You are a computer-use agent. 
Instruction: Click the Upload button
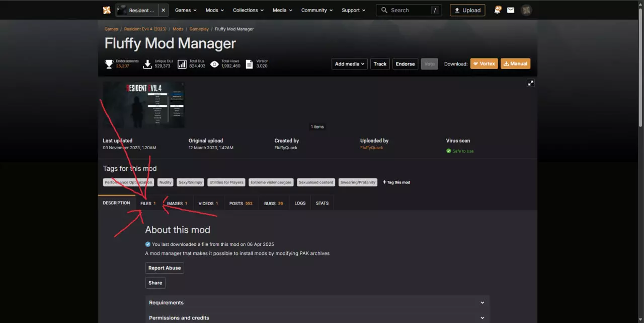467,10
